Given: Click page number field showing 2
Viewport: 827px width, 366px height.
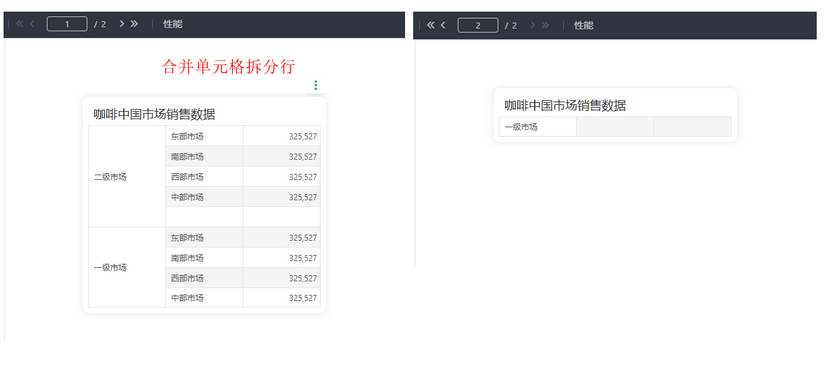Looking at the screenshot, I should [478, 25].
